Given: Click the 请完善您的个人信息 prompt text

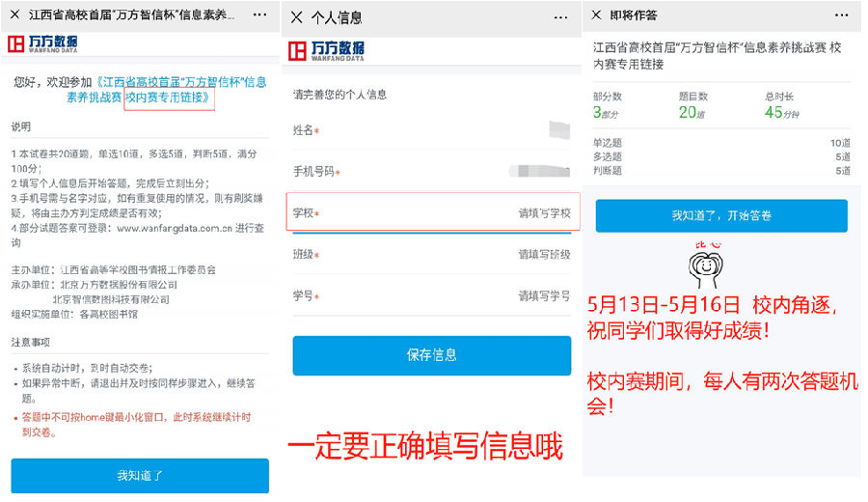Looking at the screenshot, I should coord(339,95).
